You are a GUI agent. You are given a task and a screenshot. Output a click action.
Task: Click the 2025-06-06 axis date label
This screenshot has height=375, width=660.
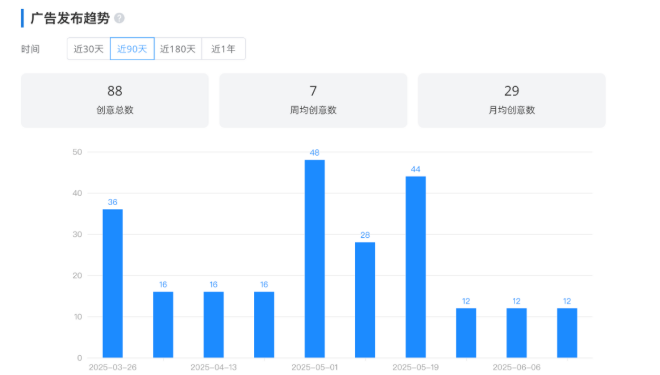(x=516, y=367)
